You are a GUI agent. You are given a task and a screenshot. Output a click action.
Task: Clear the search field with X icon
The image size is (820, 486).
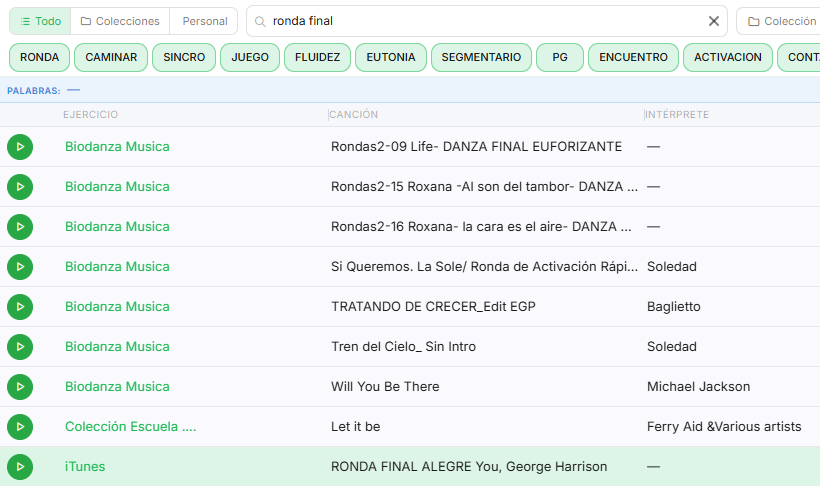(x=714, y=21)
